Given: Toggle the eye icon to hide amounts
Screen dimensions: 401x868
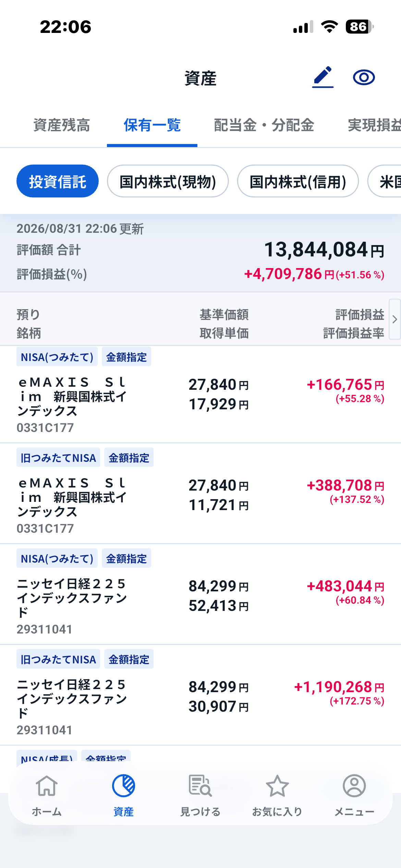Looking at the screenshot, I should (x=364, y=77).
